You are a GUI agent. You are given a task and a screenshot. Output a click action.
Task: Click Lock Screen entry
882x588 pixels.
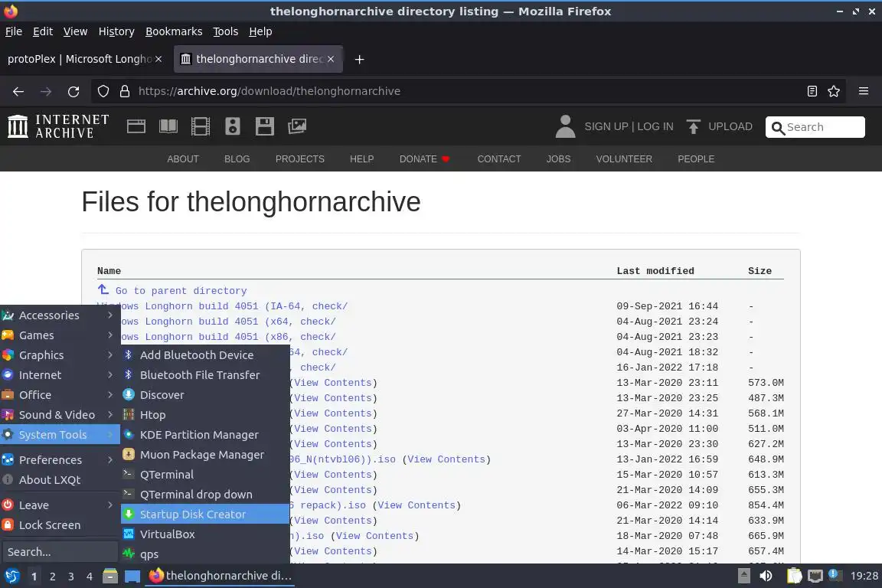coord(60,525)
